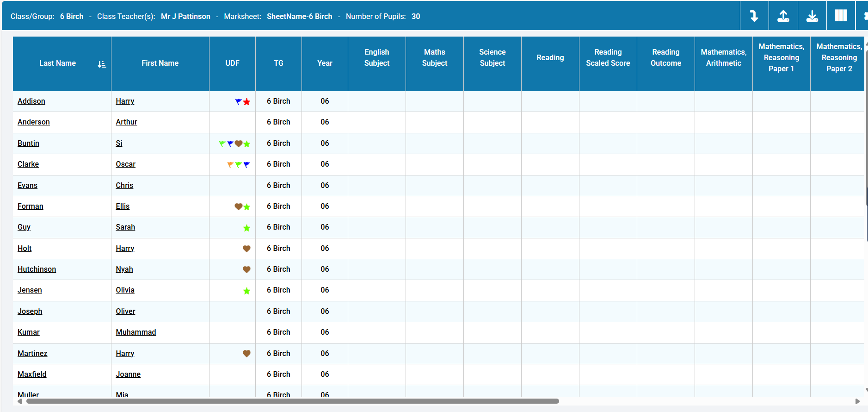The width and height of the screenshot is (868, 412).
Task: Click the green star in Guy's row
Action: coord(247,228)
